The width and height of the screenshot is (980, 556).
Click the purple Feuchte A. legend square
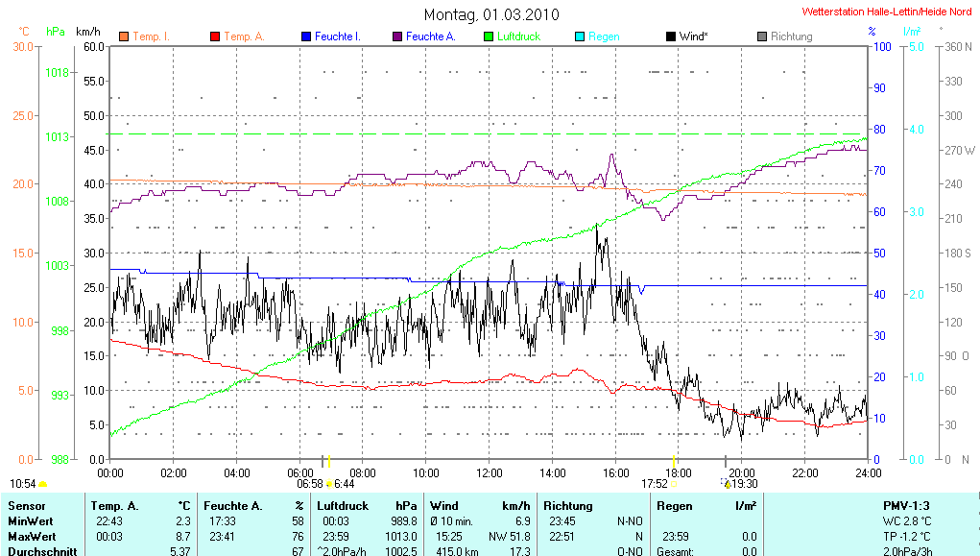[396, 36]
